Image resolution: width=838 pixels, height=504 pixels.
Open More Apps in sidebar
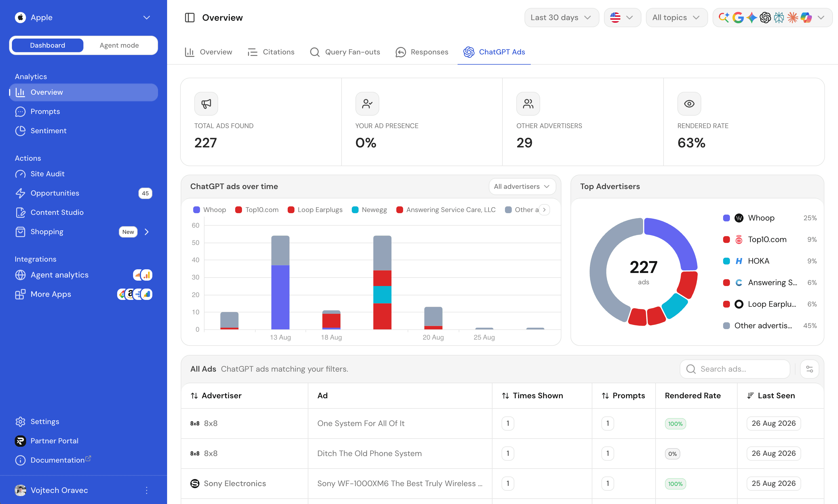(x=50, y=294)
